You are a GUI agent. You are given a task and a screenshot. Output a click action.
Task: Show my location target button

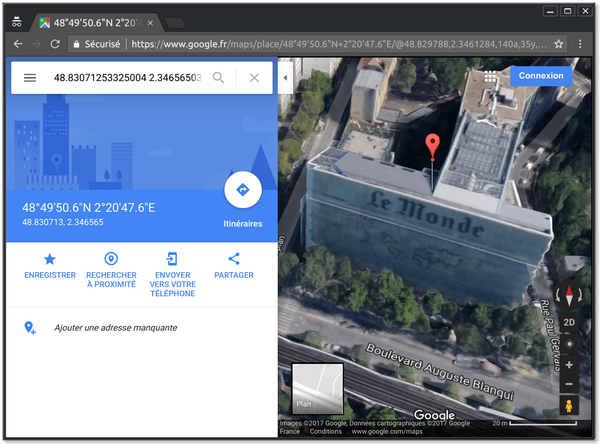click(x=569, y=344)
